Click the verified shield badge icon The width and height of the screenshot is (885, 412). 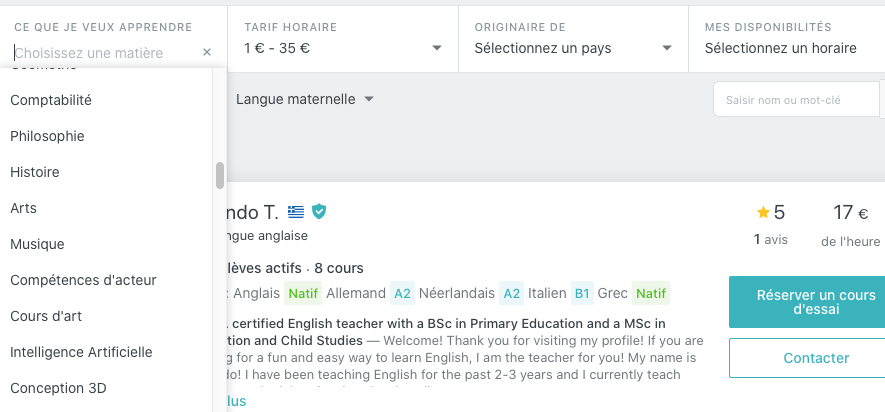point(319,211)
